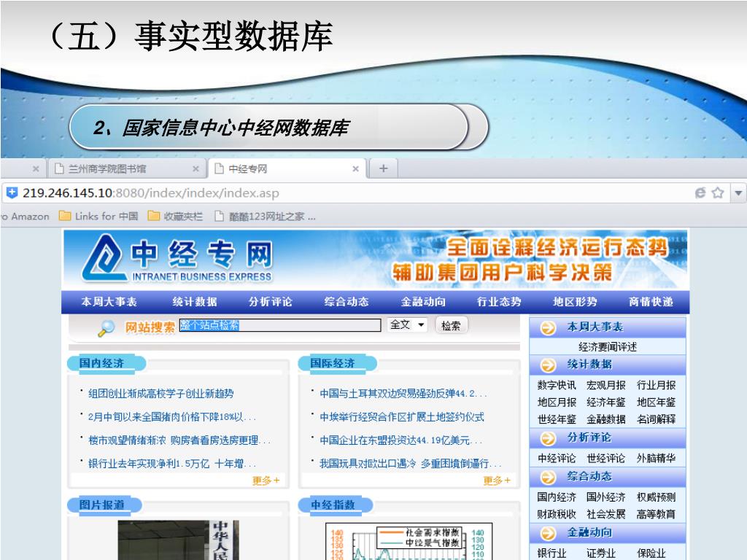Screen dimensions: 747x560
Task: Open 中经评论 in sidebar
Action: (557, 459)
